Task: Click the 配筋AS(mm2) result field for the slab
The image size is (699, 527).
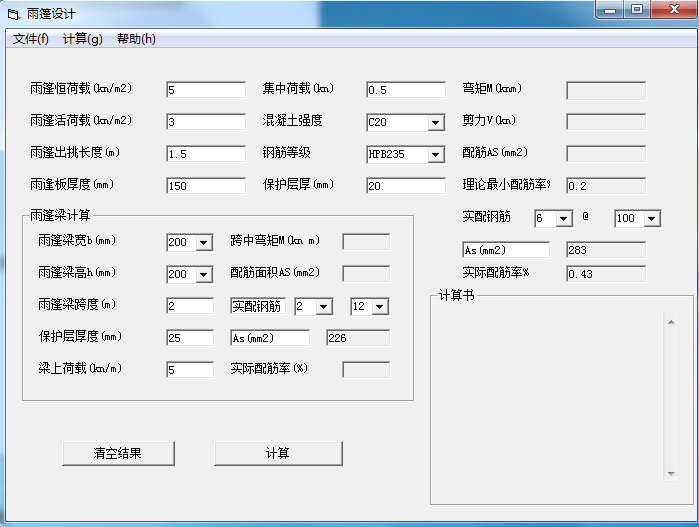Action: [606, 154]
